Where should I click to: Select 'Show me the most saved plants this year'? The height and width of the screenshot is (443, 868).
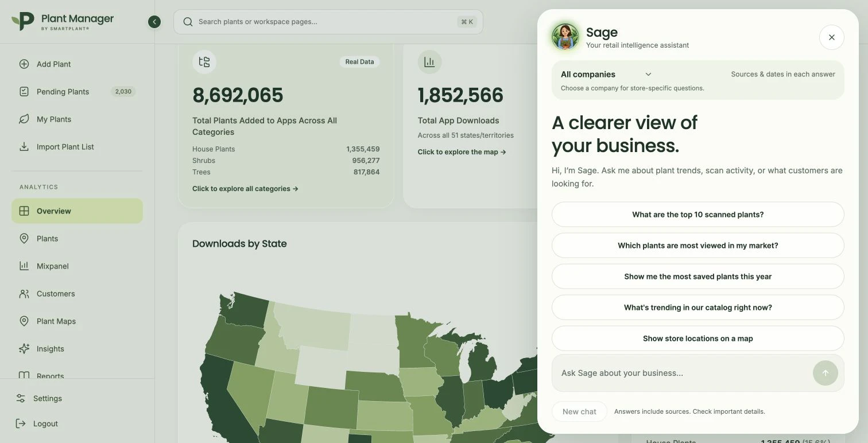pyautogui.click(x=698, y=277)
